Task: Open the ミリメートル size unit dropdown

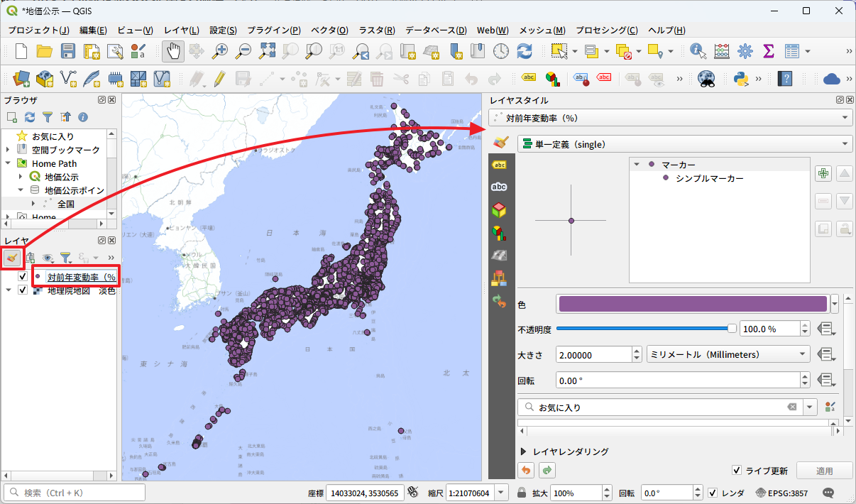Action: [728, 354]
